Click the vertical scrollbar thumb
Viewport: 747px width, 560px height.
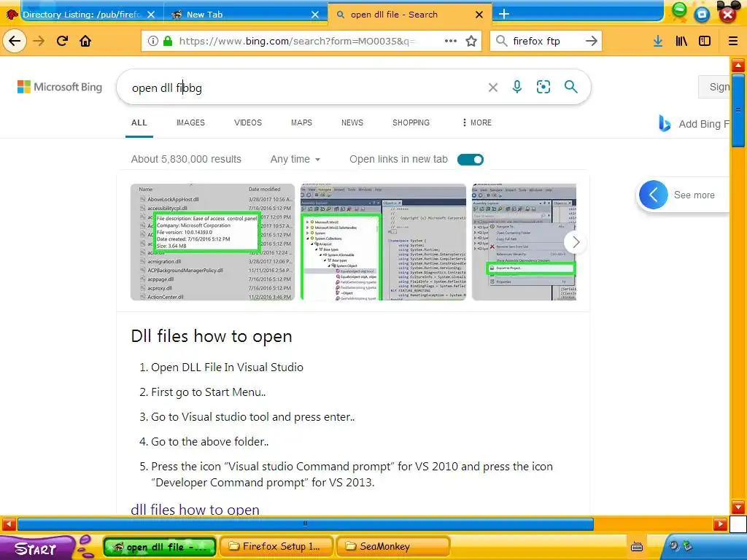pyautogui.click(x=738, y=110)
